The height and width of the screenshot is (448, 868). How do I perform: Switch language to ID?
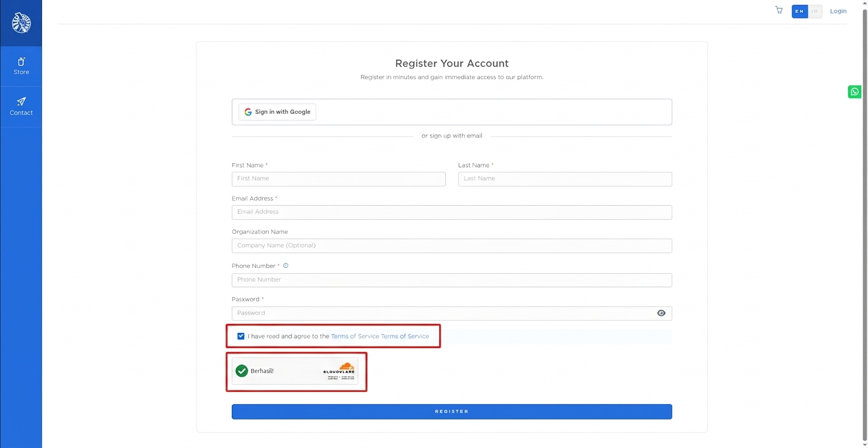[x=814, y=11]
